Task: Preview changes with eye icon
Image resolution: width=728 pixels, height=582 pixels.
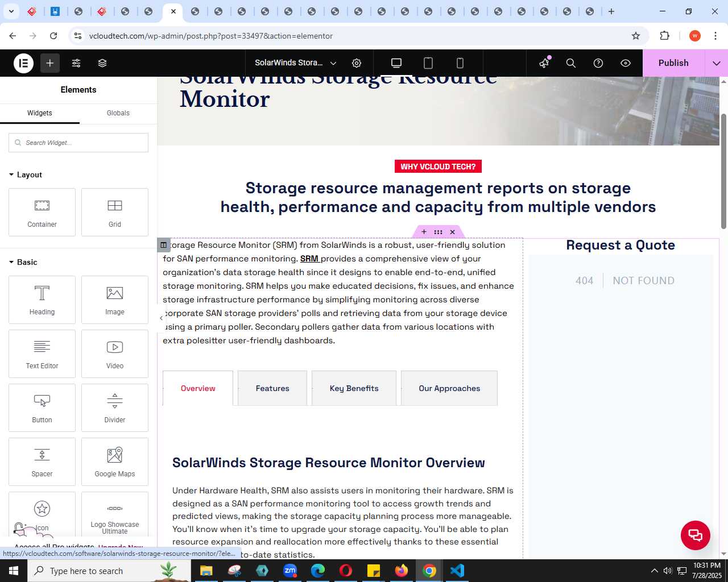Action: (x=626, y=63)
